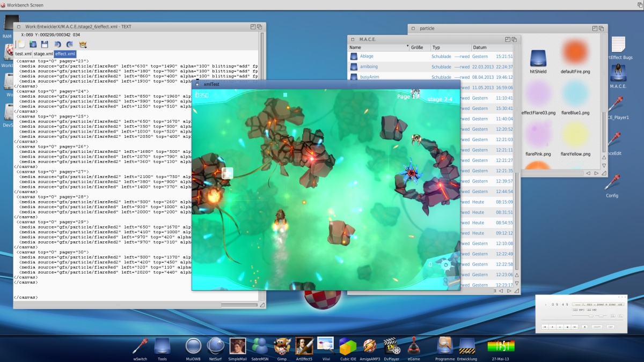
Task: Click the Redo icon in text editor
Action: (70, 45)
